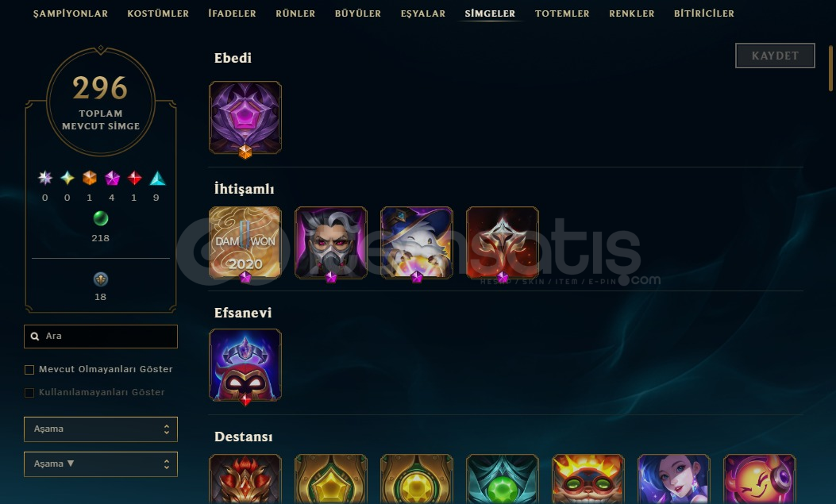Click the vertical scrollbar thumb
This screenshot has width=836, height=504.
830,68
